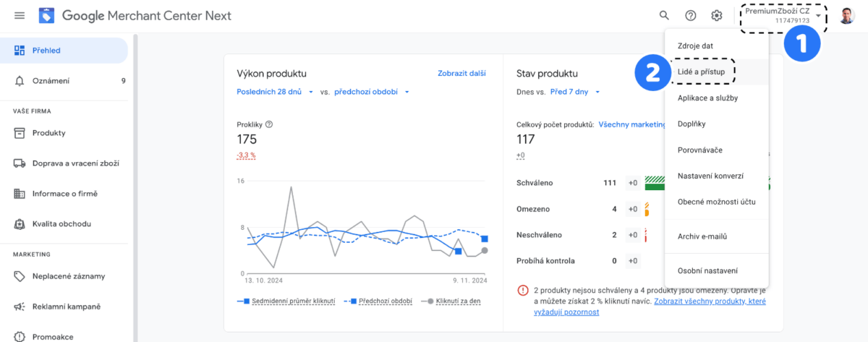Click the Kvalita obchodu icon
Viewport: 868px width, 342px height.
point(20,224)
